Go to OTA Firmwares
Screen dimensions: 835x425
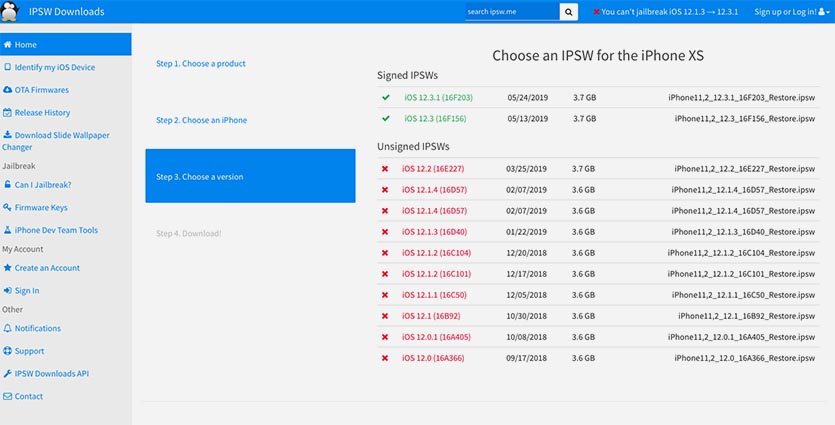coord(42,90)
